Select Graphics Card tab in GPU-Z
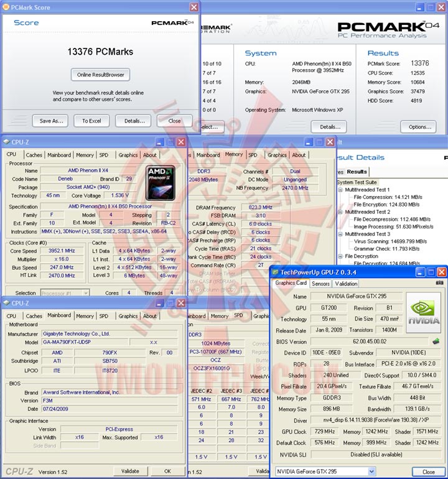The width and height of the screenshot is (448, 479). (291, 283)
